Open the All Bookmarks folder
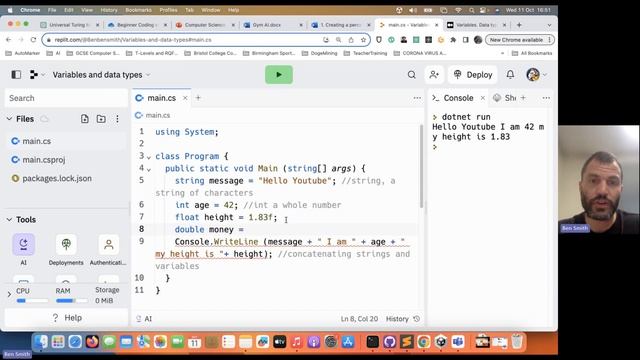The image size is (640, 360). [532, 53]
